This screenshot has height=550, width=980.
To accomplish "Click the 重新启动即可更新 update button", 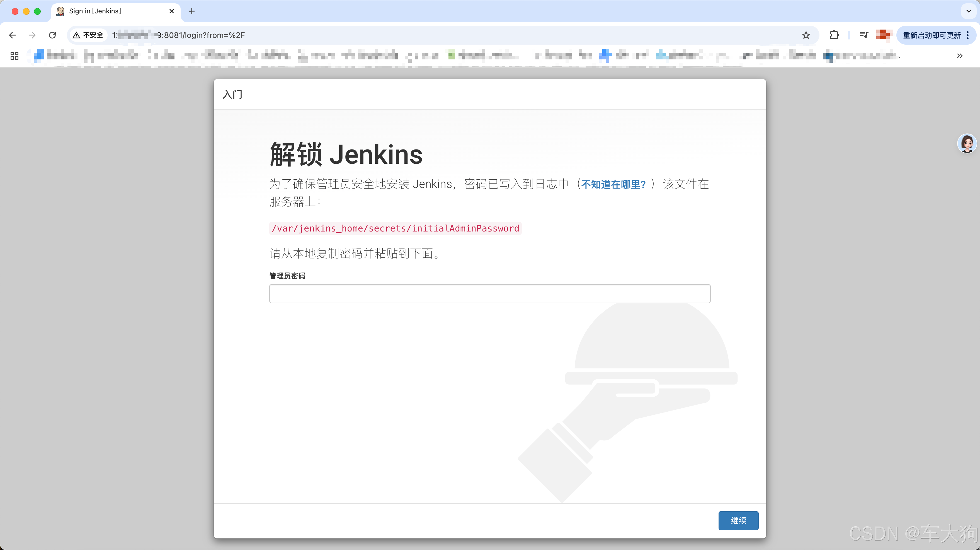I will click(x=931, y=35).
